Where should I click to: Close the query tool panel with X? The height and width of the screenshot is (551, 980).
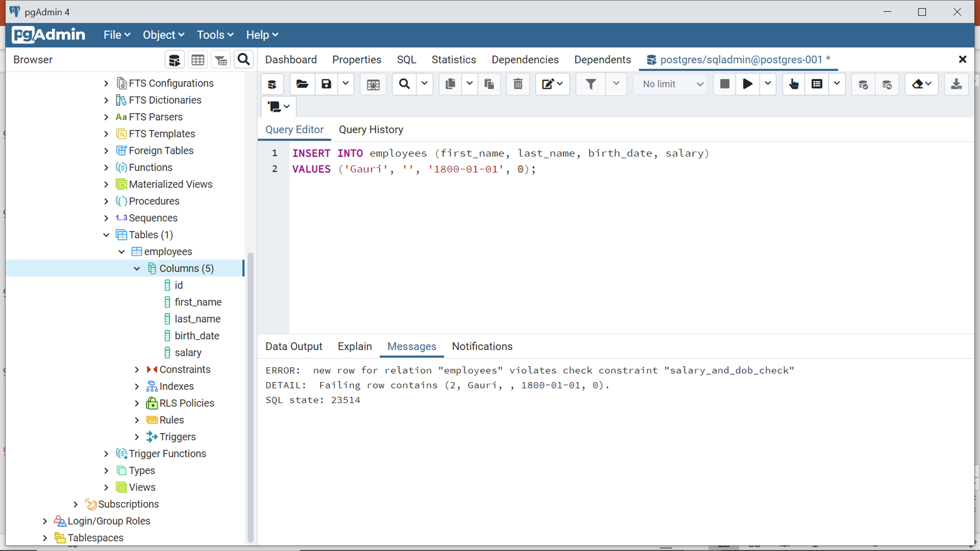coord(962,60)
